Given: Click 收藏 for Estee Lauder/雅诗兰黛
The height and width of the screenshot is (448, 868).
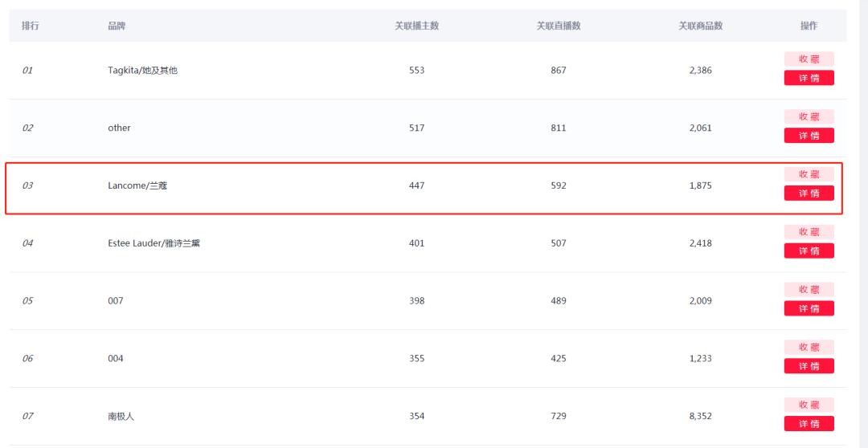Looking at the screenshot, I should pyautogui.click(x=809, y=232).
